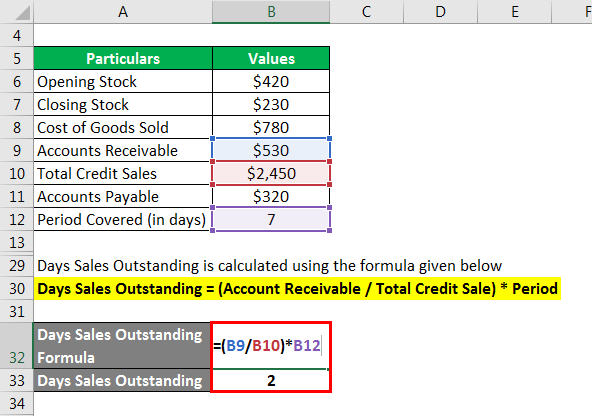Select row 6 header
The width and height of the screenshot is (592, 416).
click(x=17, y=82)
